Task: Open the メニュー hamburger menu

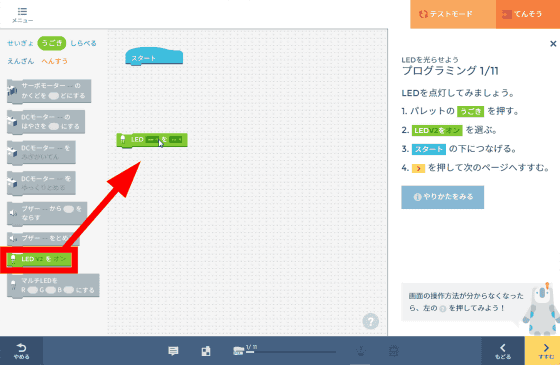Action: pyautogui.click(x=22, y=15)
